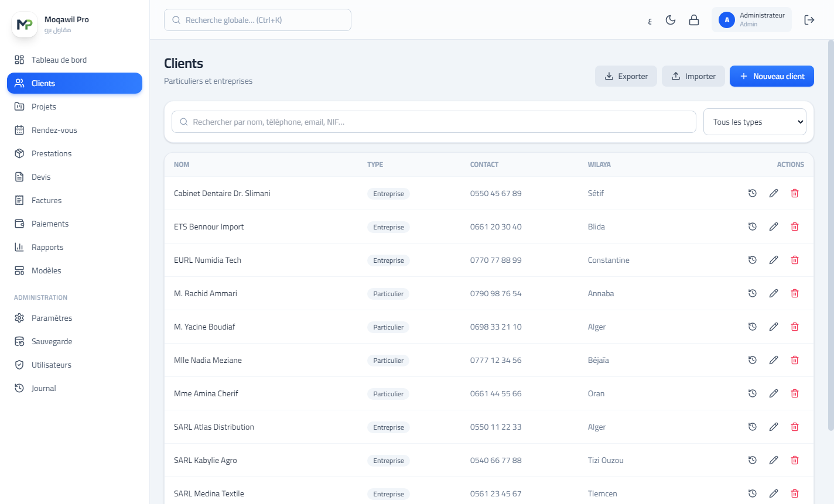
Task: Open the Tous les types dropdown
Action: coord(754,122)
